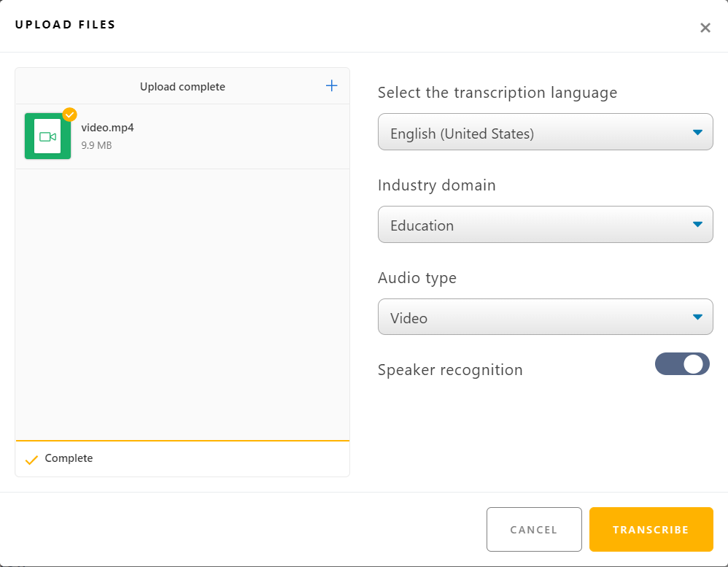The width and height of the screenshot is (728, 567).
Task: Open the Industry domain dropdown
Action: (545, 224)
